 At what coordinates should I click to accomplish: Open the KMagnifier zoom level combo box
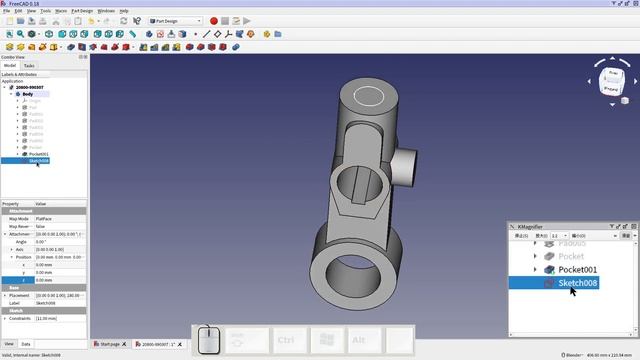tap(560, 236)
